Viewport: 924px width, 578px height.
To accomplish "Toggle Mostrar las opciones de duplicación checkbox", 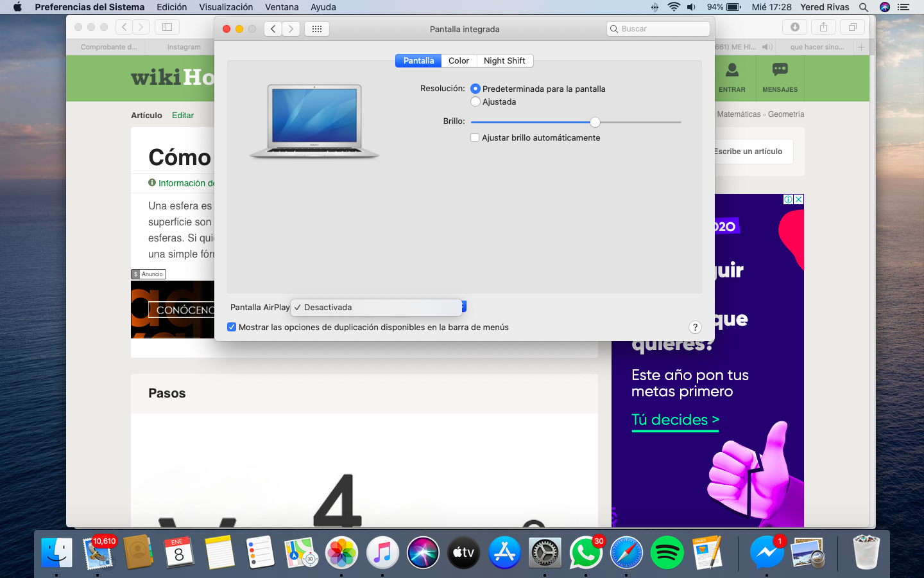I will (x=232, y=327).
